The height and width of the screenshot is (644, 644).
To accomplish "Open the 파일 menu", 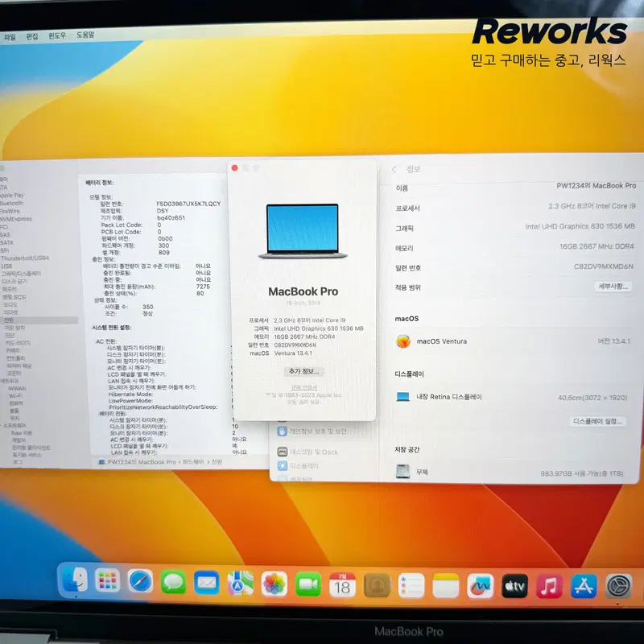I will click(10, 37).
